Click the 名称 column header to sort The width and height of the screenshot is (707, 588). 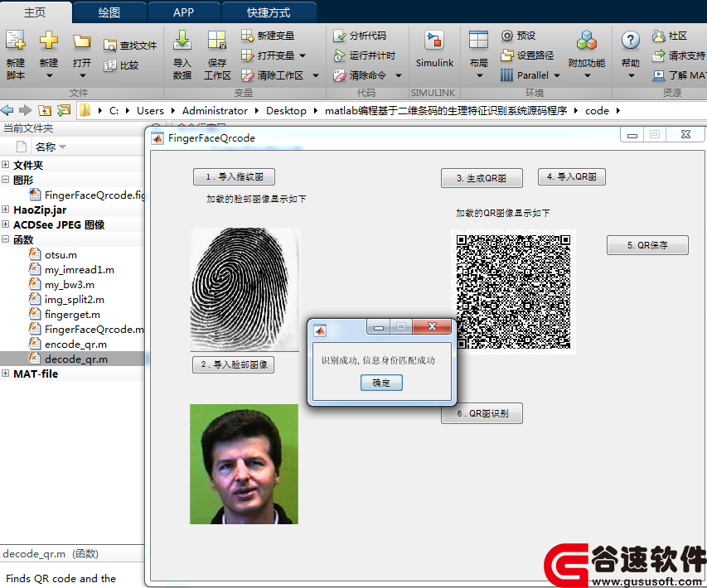pyautogui.click(x=51, y=147)
